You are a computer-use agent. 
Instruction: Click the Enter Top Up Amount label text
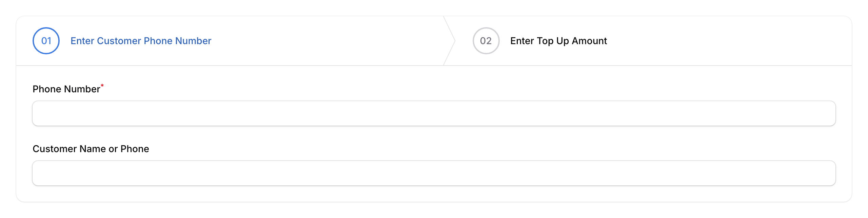pyautogui.click(x=558, y=41)
